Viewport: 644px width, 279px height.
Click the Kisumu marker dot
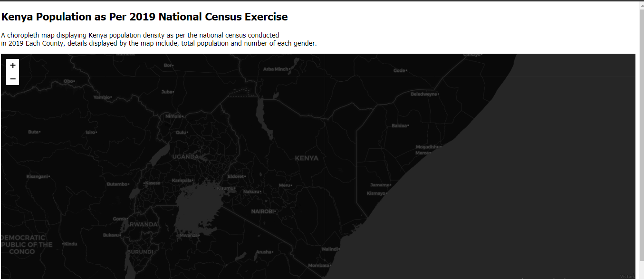pyautogui.click(x=234, y=188)
